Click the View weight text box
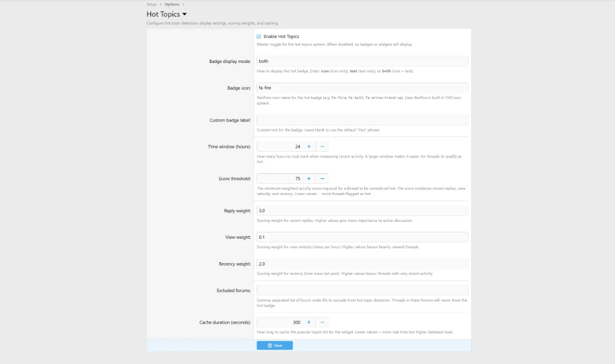Screen dimensions: 615x364 [362, 237]
